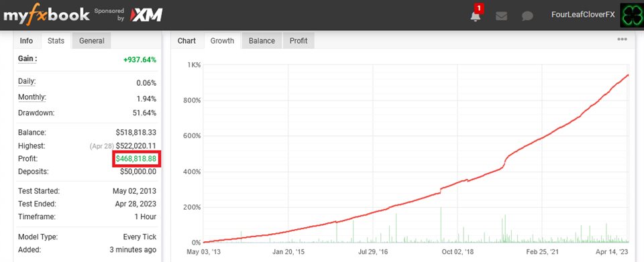Screen dimensions: 644x262
Task: Open the chat speech bubble icon
Action: pos(527,16)
